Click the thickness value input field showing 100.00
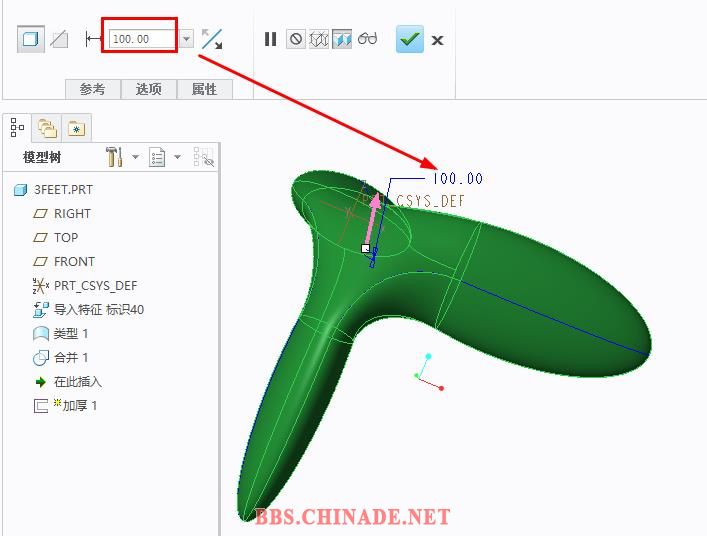Image resolution: width=707 pixels, height=536 pixels. [x=143, y=39]
